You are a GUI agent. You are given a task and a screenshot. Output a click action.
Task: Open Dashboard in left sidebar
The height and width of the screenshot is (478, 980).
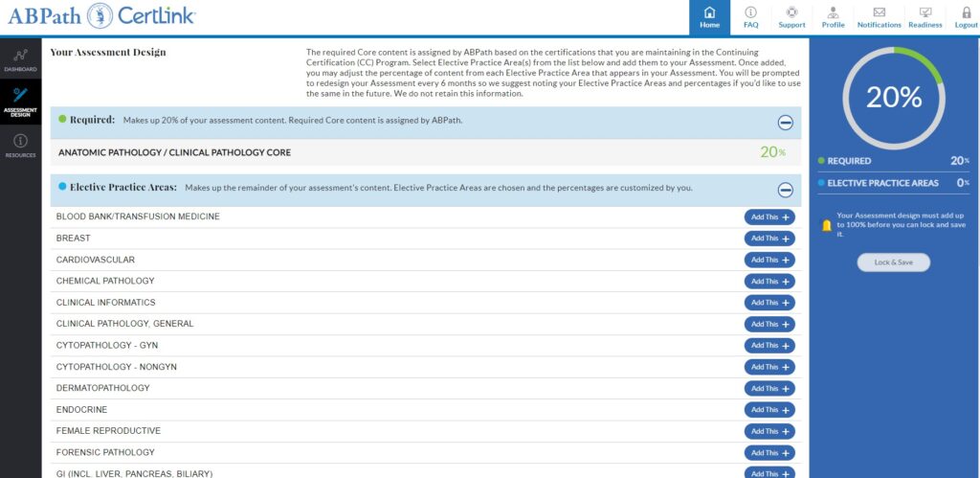click(x=20, y=60)
